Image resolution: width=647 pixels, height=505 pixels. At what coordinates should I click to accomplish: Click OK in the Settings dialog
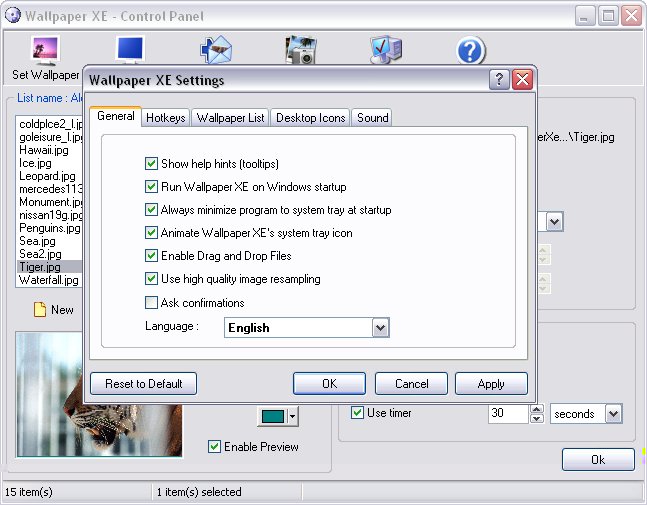tap(329, 384)
